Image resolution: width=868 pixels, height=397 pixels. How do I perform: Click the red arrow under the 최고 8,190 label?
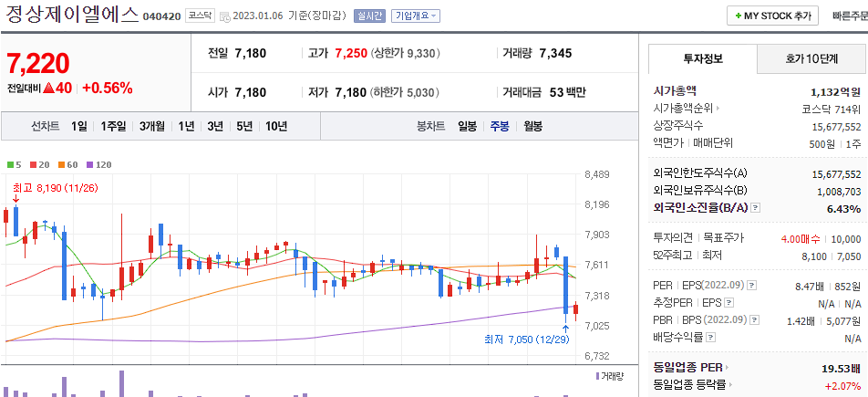point(15,199)
